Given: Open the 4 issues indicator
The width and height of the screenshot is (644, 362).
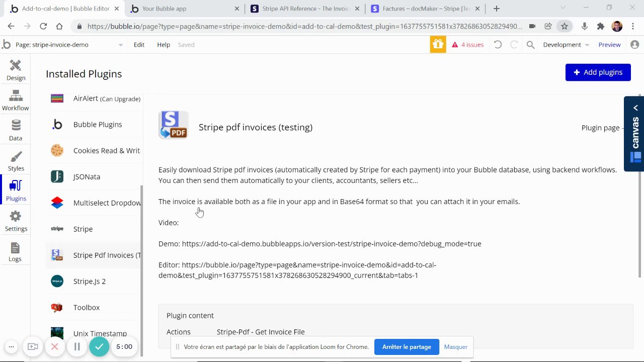Looking at the screenshot, I should pos(467,45).
